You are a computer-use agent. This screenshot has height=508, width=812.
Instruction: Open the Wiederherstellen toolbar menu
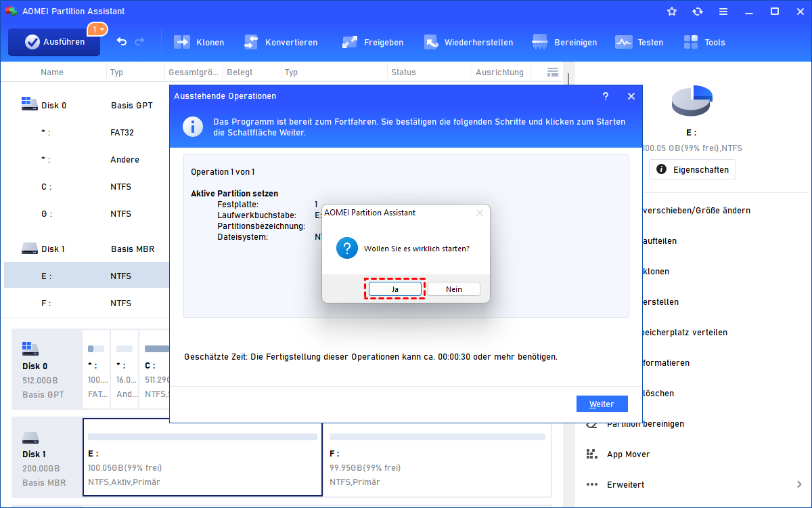pyautogui.click(x=468, y=42)
